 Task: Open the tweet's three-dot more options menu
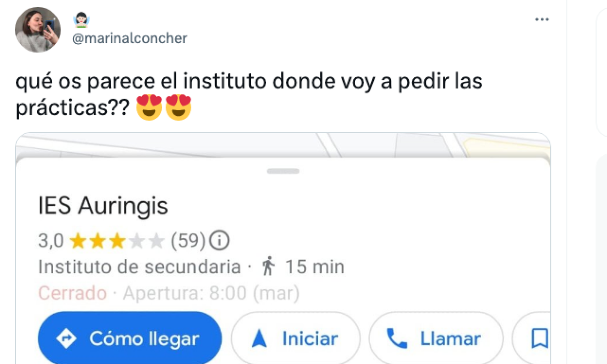point(542,19)
